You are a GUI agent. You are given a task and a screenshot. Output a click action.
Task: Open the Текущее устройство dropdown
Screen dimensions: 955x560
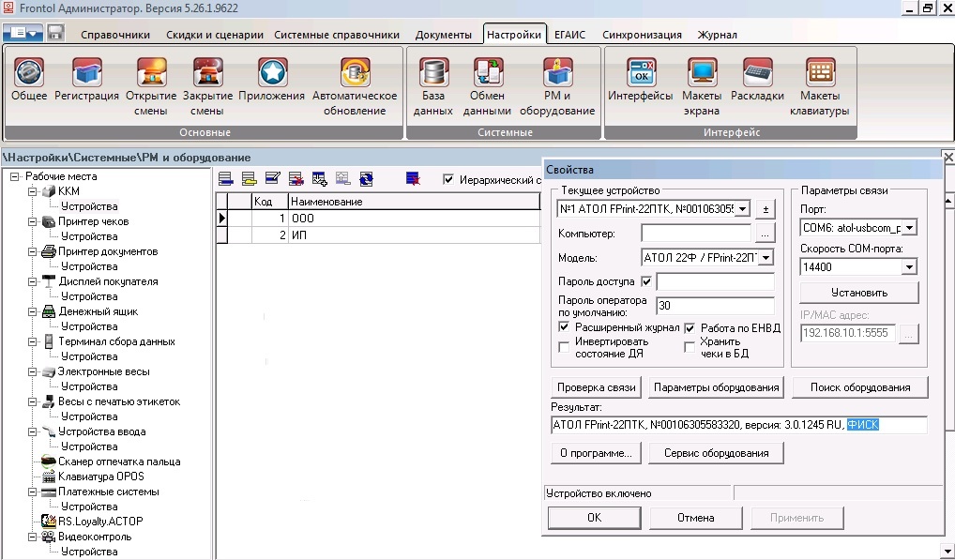(742, 209)
